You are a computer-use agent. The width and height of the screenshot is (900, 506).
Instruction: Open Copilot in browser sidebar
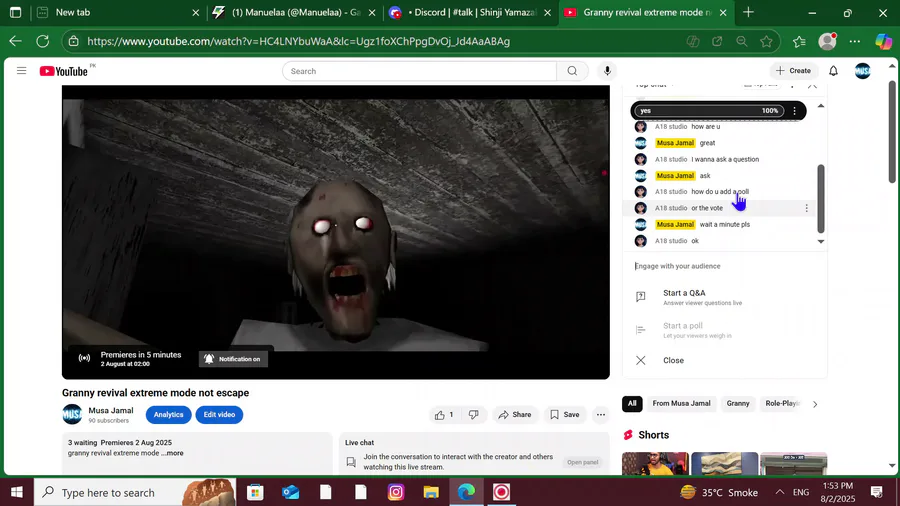point(883,41)
